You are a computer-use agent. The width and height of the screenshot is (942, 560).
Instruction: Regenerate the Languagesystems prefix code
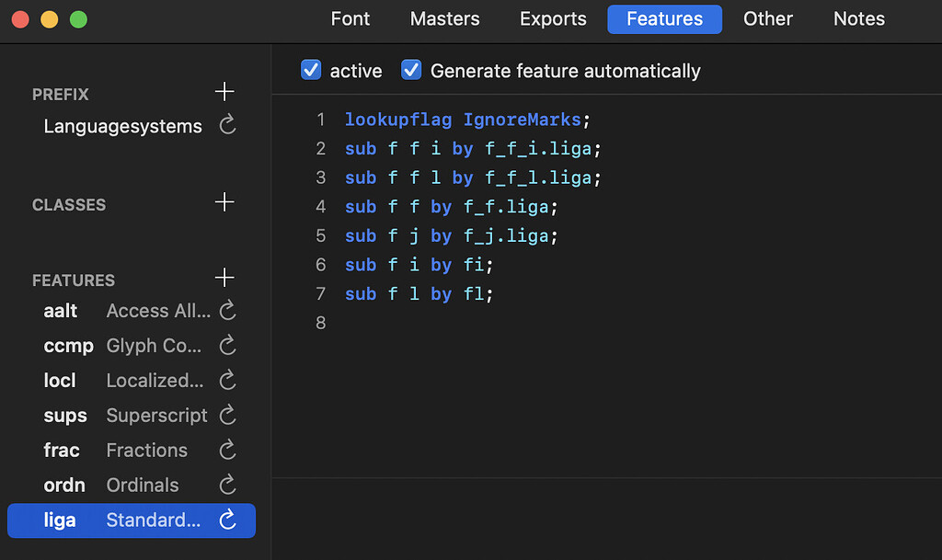point(226,127)
